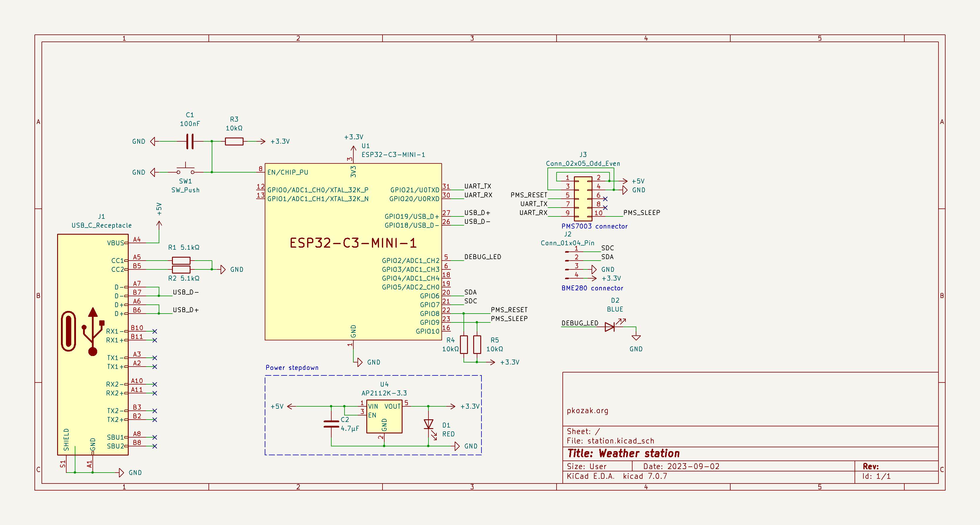
Task: Select the R2 5.1kΩ resistor symbol
Action: pyautogui.click(x=181, y=269)
